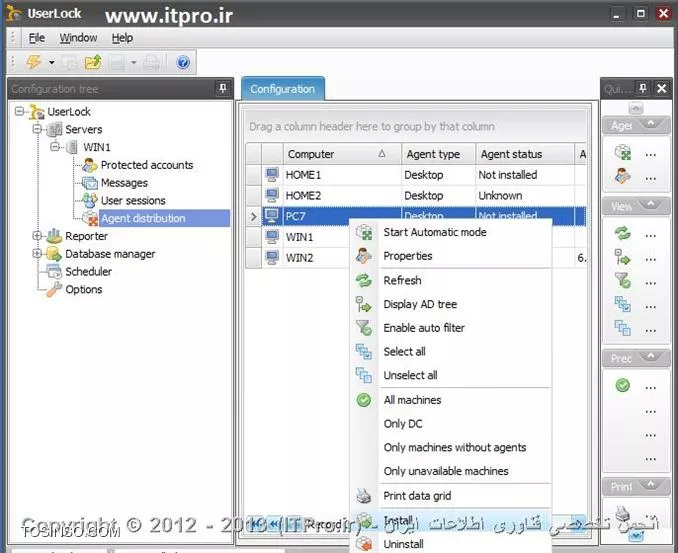
Task: Collapse the Predefined section in side panel
Action: (651, 357)
